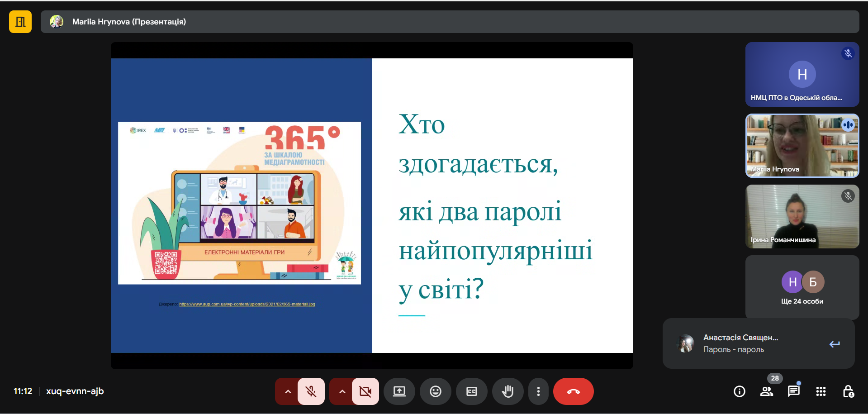Expand video settings arrow

tap(342, 391)
